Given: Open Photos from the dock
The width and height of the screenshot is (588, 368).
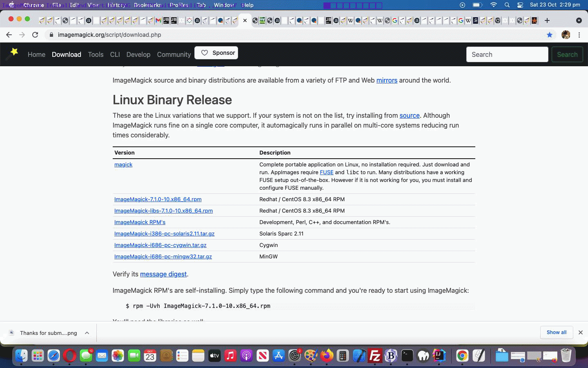Looking at the screenshot, I should click(118, 356).
